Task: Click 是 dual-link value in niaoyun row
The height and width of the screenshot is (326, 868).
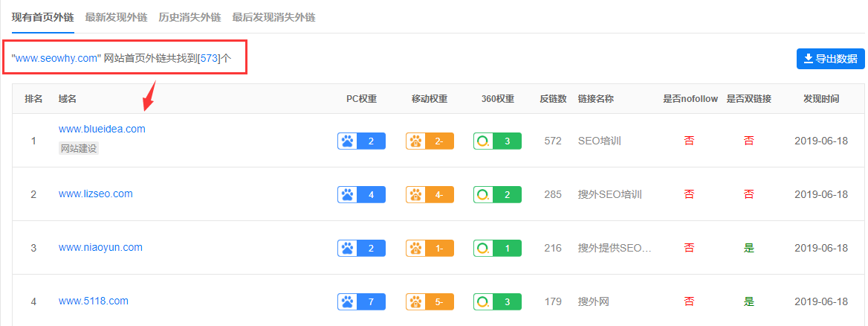Action: coord(749,249)
